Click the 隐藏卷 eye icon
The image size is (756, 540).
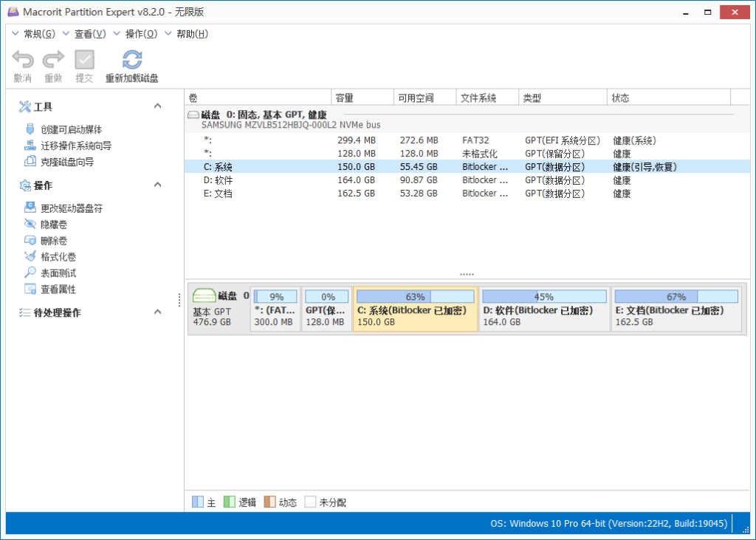tap(30, 224)
